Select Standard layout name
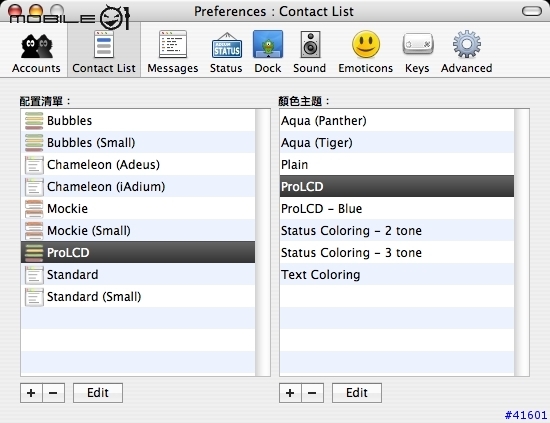This screenshot has height=423, width=550. [x=73, y=275]
